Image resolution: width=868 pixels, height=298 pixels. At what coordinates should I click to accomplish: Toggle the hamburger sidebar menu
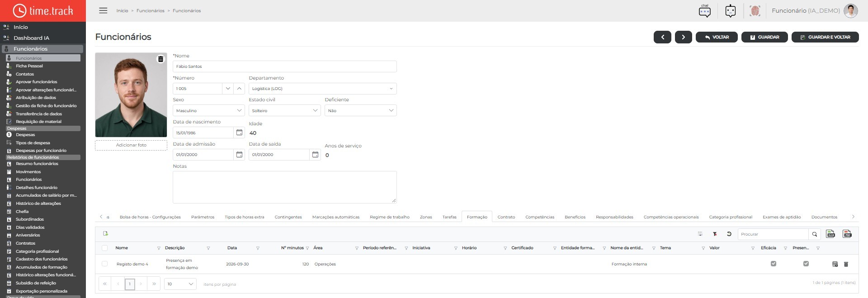(x=103, y=10)
